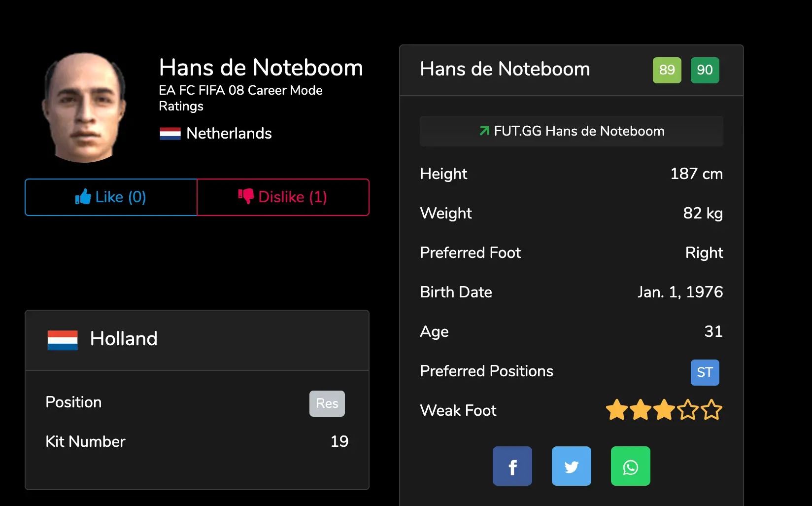The height and width of the screenshot is (506, 812).
Task: Open the Holland team link
Action: coord(124,339)
